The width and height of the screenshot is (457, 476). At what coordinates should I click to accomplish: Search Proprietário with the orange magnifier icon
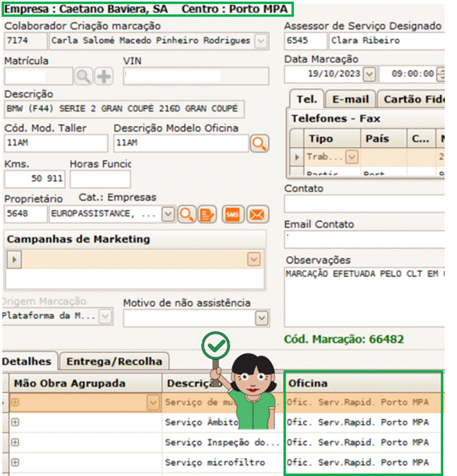click(187, 214)
